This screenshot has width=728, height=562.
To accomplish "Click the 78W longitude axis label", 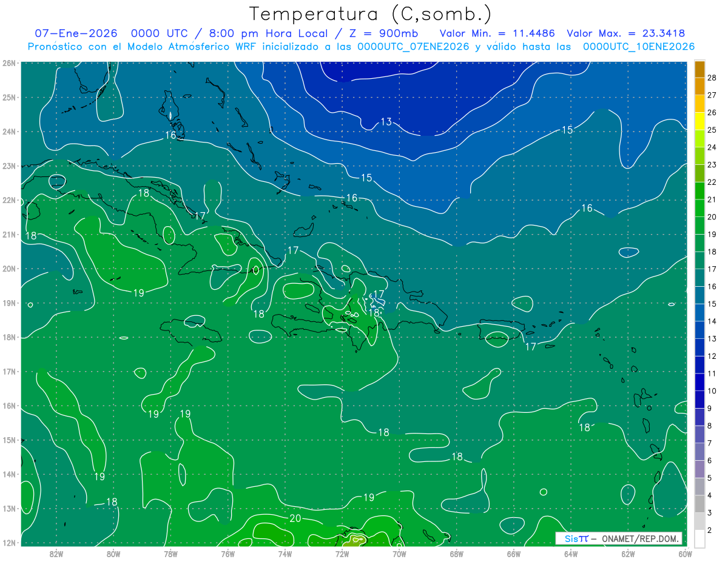I will (x=170, y=553).
